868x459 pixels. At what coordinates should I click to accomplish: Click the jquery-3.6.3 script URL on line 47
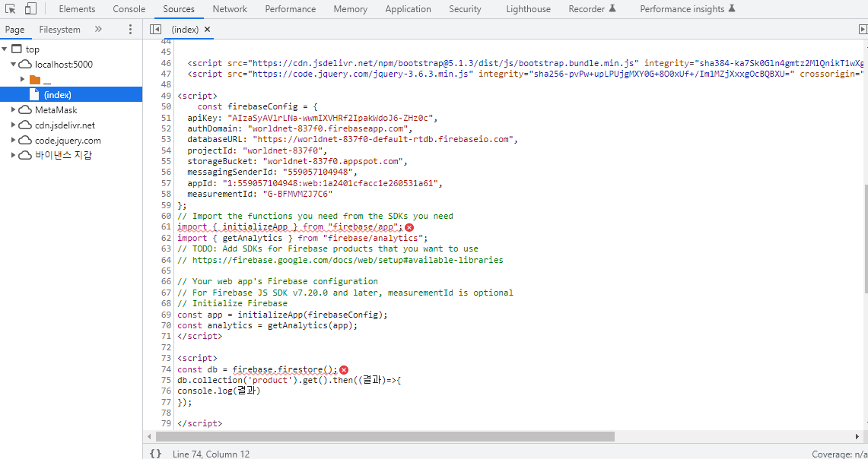(x=361, y=74)
